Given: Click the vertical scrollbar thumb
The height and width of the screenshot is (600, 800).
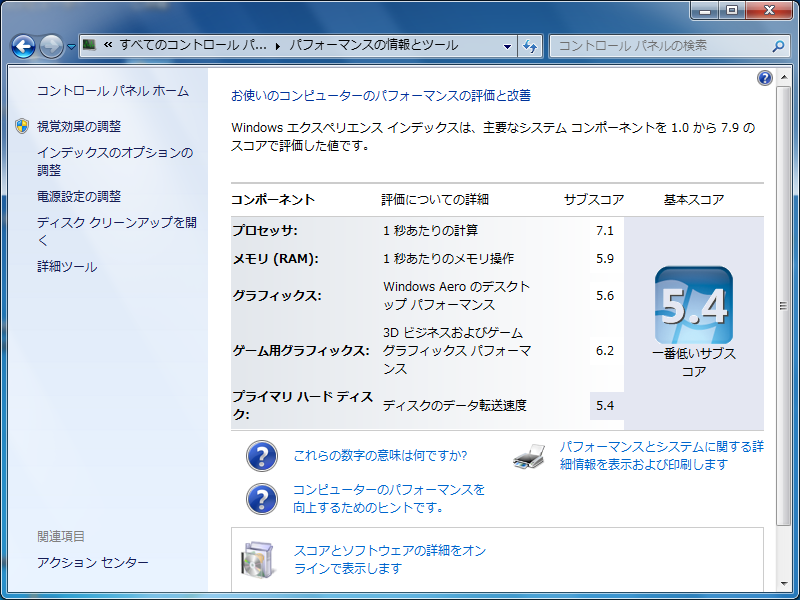Looking at the screenshot, I should 783,306.
